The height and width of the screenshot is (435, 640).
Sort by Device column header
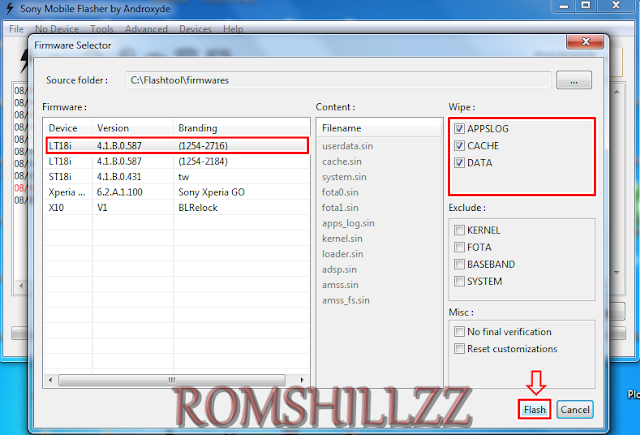click(68, 128)
